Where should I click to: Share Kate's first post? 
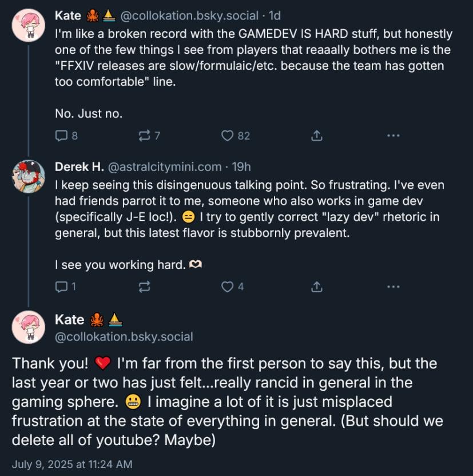(x=315, y=136)
